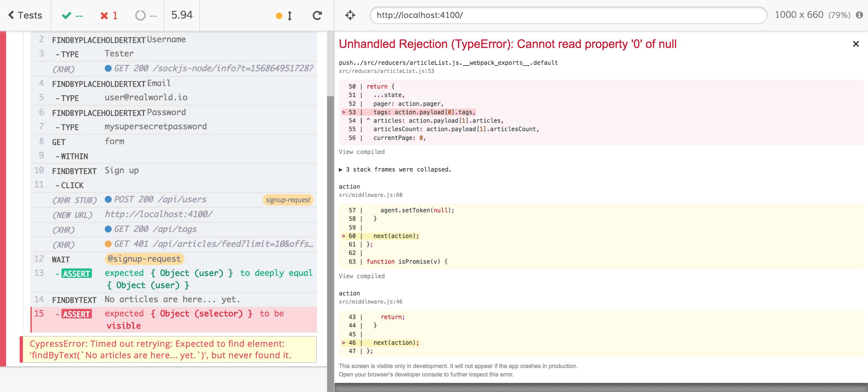Screen dimensions: 868x392
Task: Click the URL address field
Action: click(x=568, y=15)
